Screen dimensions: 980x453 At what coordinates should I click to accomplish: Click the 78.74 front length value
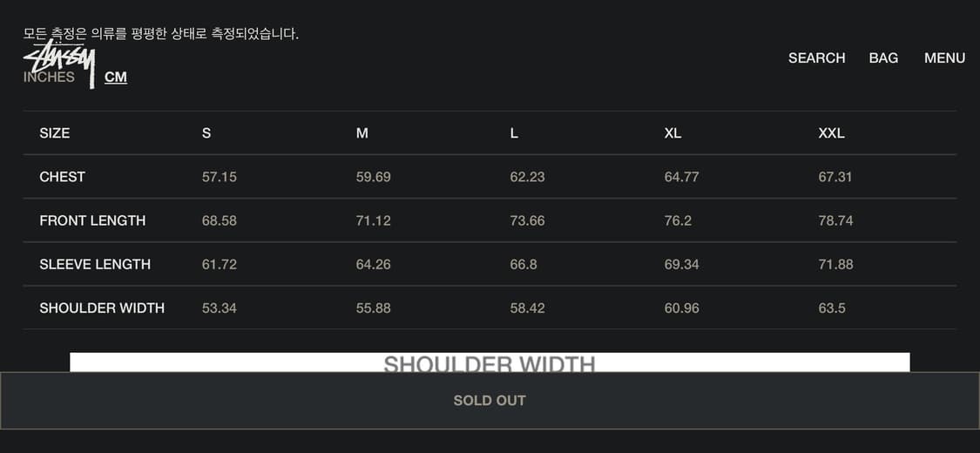coord(835,220)
